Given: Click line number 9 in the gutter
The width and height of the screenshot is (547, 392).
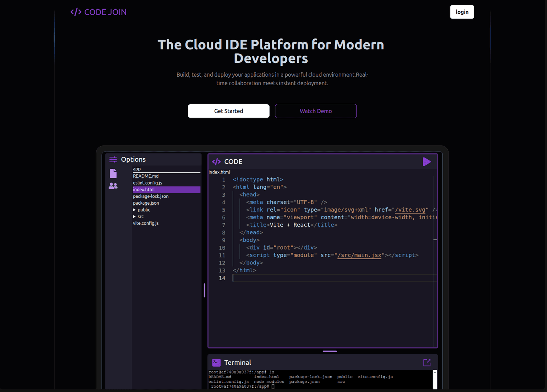Looking at the screenshot, I should click(x=223, y=240).
